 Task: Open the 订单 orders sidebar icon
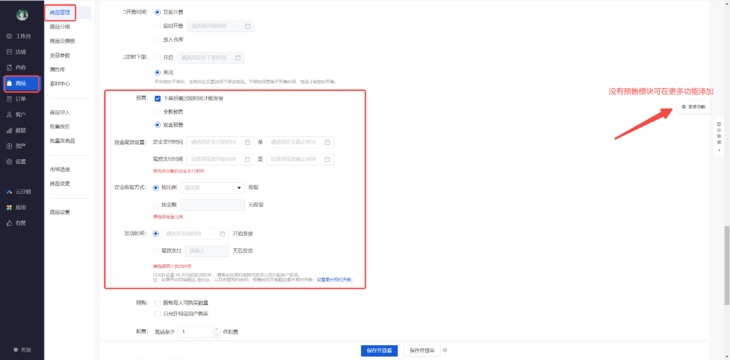tap(9, 99)
